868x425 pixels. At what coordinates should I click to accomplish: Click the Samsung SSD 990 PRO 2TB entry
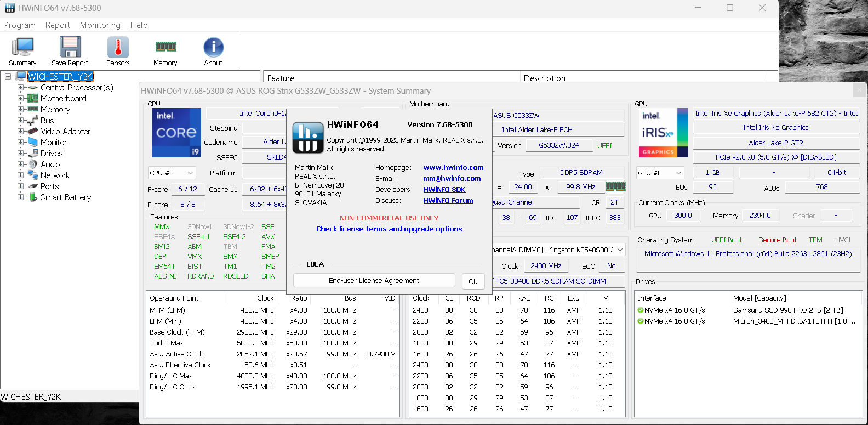(x=788, y=310)
